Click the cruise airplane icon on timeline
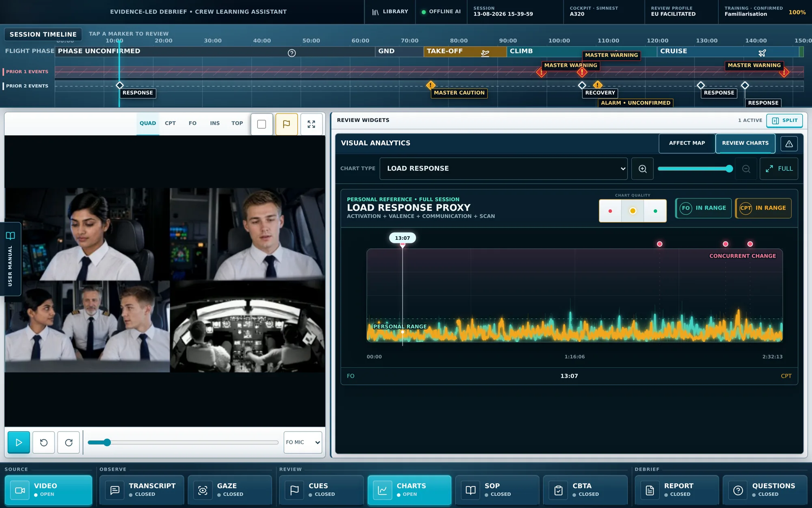 762,53
